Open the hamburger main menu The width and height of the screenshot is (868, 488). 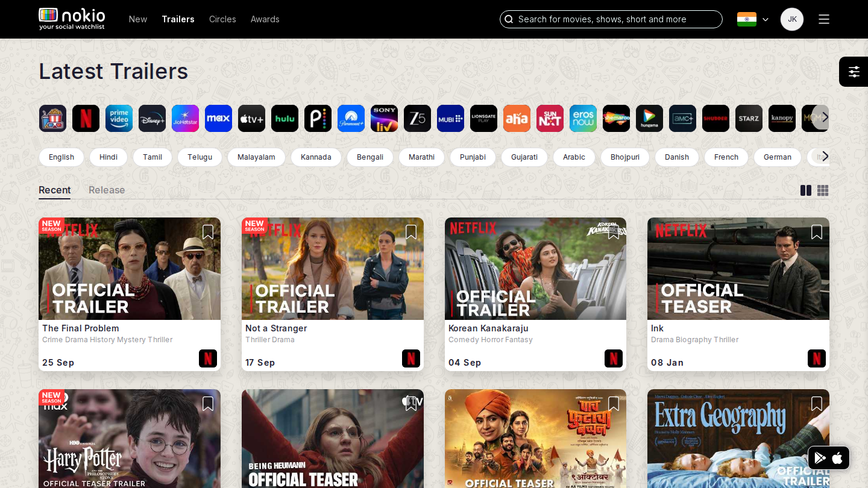[824, 19]
